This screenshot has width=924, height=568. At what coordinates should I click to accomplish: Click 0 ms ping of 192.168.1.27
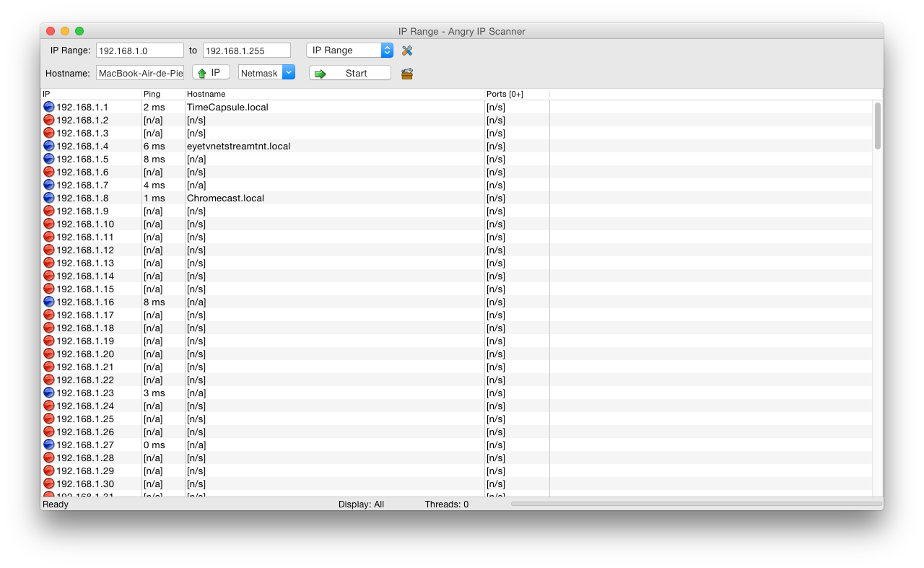[x=154, y=445]
